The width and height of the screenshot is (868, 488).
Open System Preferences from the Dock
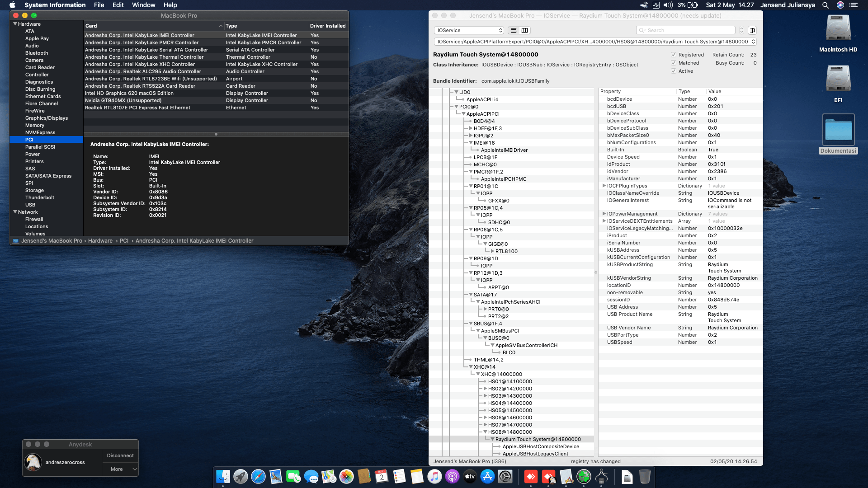[505, 477]
